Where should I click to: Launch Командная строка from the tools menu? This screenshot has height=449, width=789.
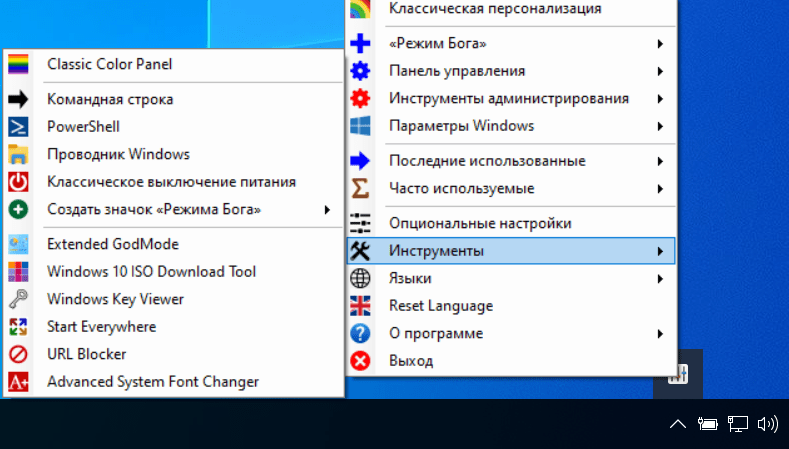click(x=174, y=100)
